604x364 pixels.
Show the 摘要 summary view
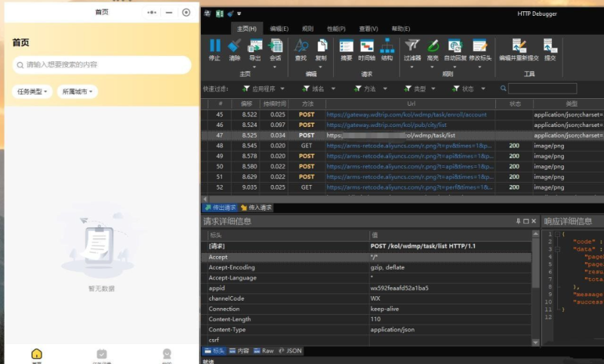click(346, 46)
